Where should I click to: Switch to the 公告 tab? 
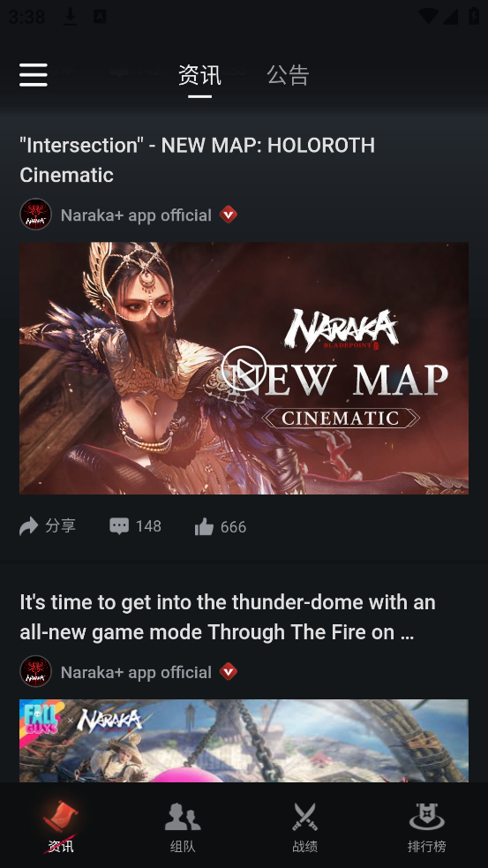[x=288, y=75]
